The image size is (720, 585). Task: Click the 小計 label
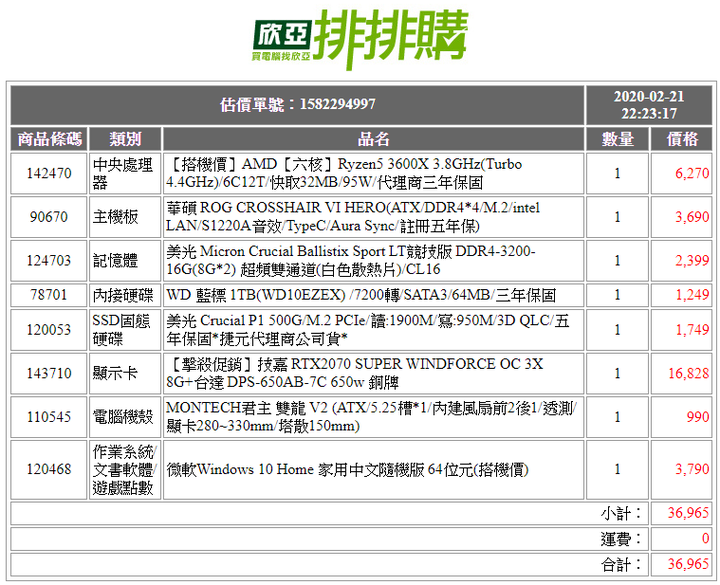621,513
